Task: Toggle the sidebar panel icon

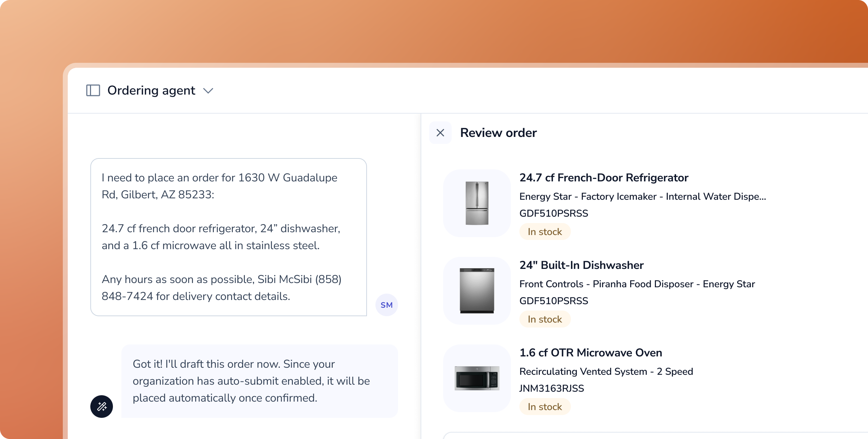Action: 93,90
